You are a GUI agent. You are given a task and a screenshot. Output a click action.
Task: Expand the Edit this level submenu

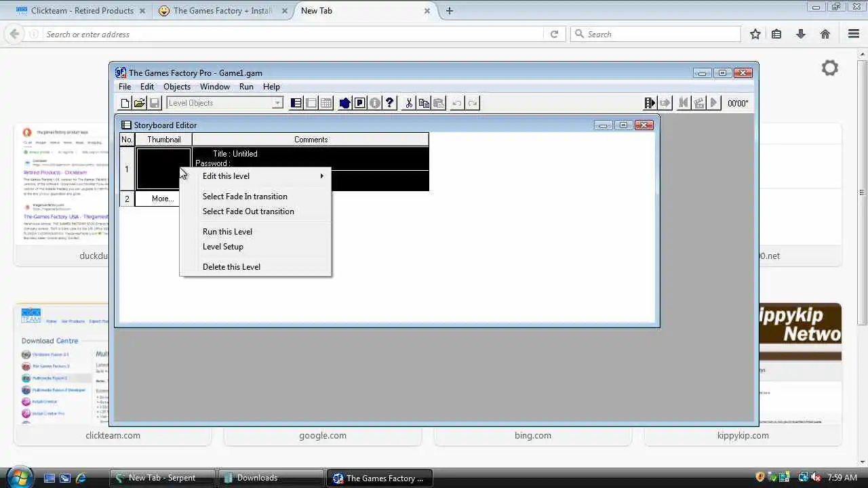coord(256,176)
